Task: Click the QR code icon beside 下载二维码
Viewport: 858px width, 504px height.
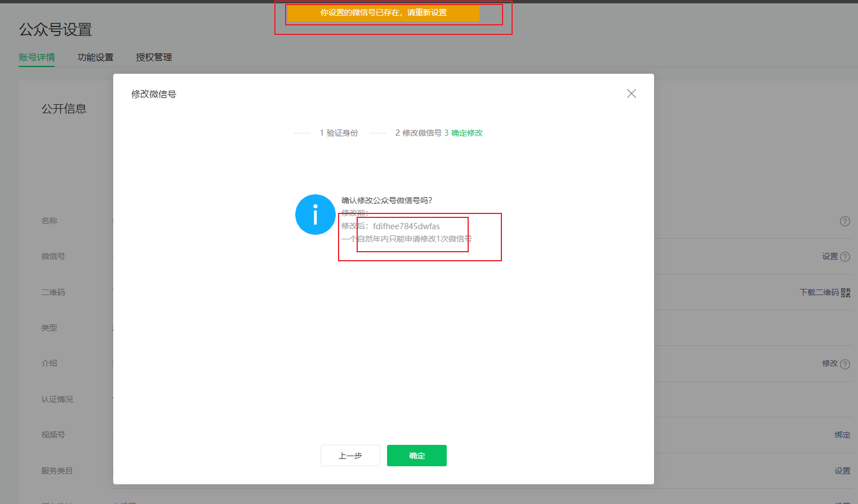Action: (x=846, y=292)
